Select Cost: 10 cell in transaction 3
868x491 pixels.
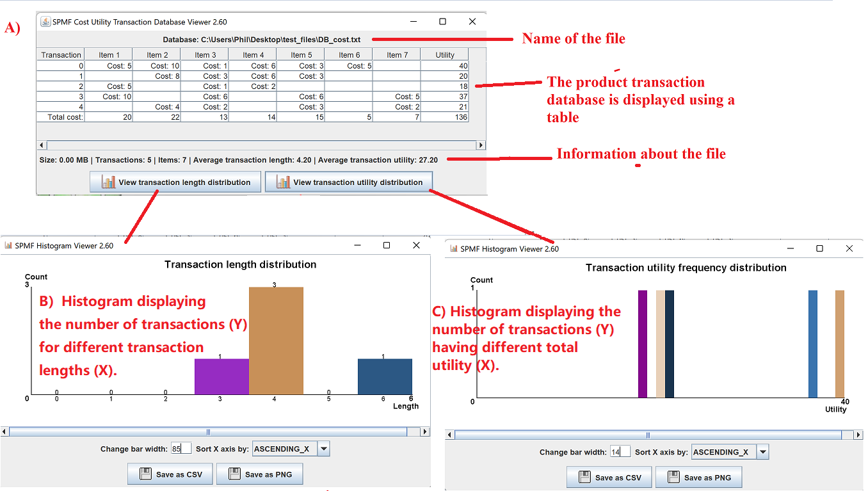click(x=108, y=97)
